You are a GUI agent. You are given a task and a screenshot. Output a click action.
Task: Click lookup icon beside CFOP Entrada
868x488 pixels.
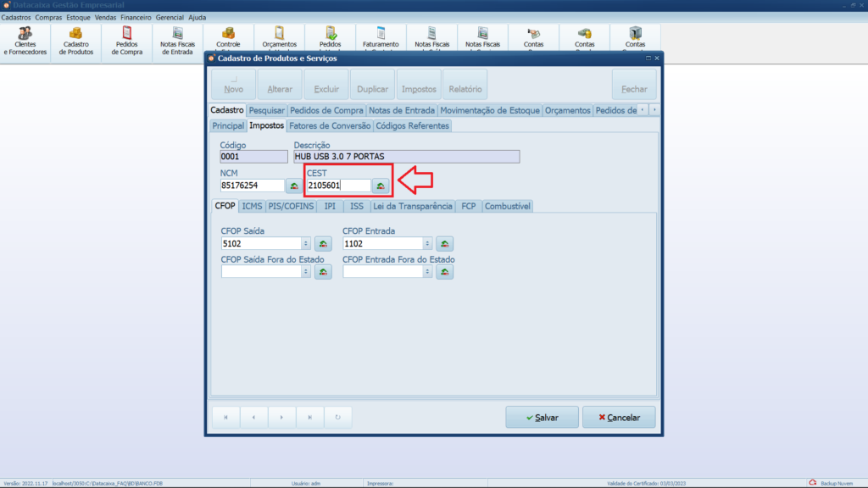tap(444, 244)
